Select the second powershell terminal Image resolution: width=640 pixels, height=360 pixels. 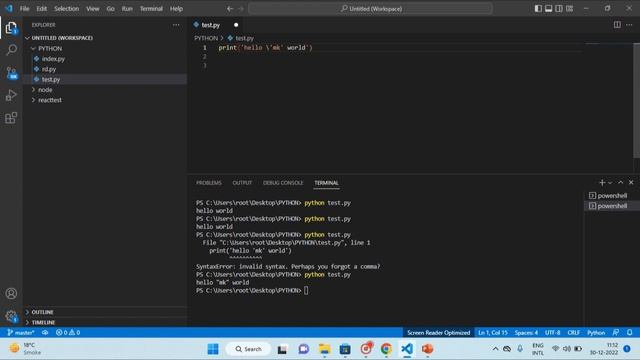[x=608, y=206]
